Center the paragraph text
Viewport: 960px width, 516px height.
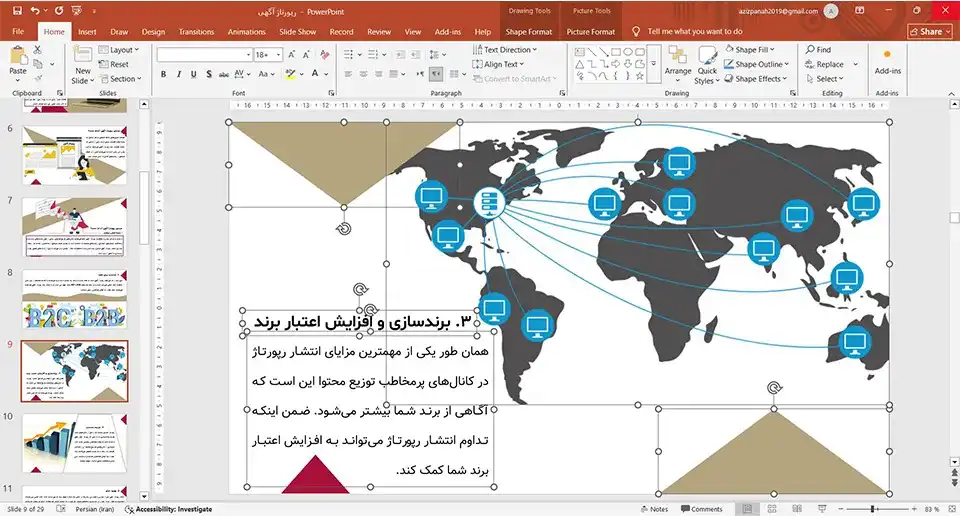click(x=363, y=74)
